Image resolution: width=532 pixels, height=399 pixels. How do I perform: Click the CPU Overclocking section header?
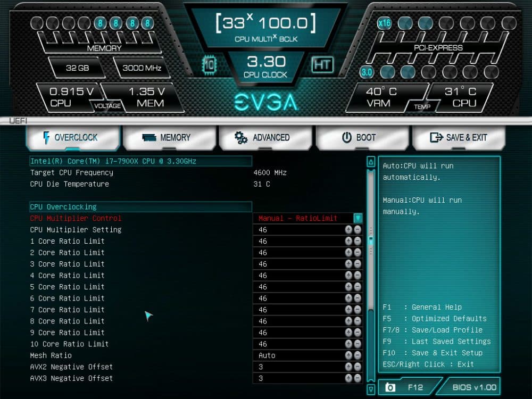pos(141,206)
